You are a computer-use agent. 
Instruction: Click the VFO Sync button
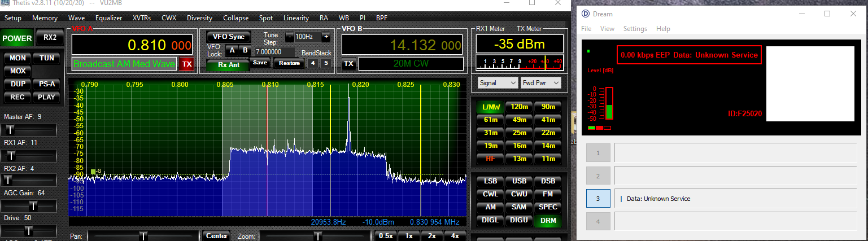229,37
